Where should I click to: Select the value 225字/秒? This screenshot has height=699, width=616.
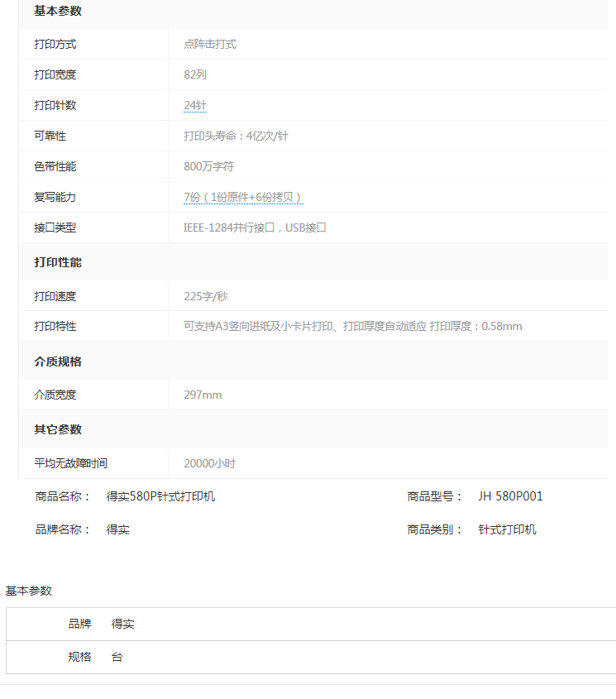click(206, 296)
